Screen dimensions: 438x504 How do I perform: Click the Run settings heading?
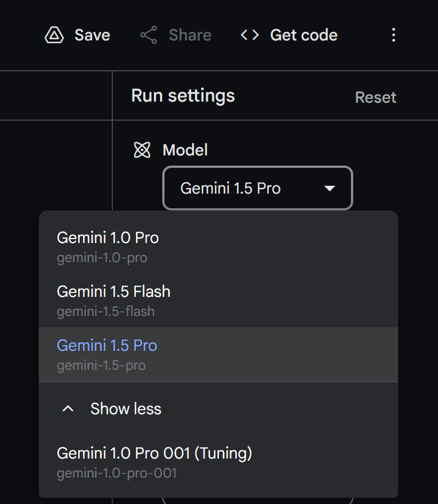coord(183,96)
